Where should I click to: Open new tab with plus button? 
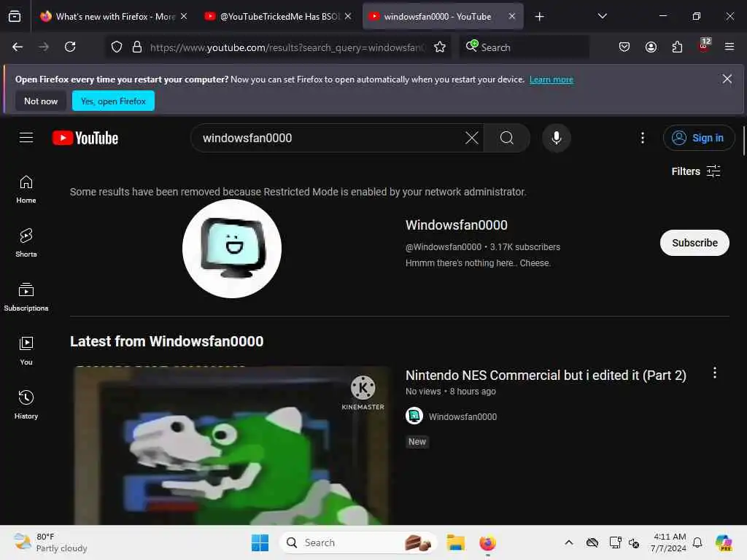pyautogui.click(x=539, y=17)
